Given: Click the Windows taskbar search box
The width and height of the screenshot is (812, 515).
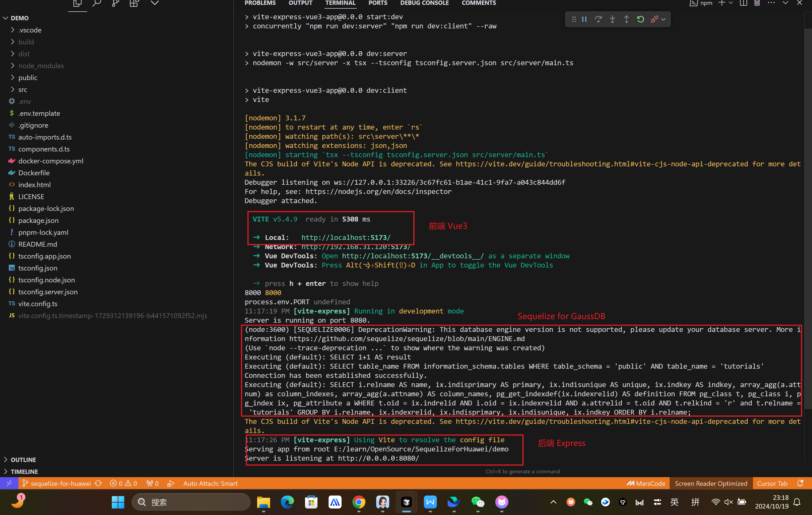Looking at the screenshot, I should (191, 502).
